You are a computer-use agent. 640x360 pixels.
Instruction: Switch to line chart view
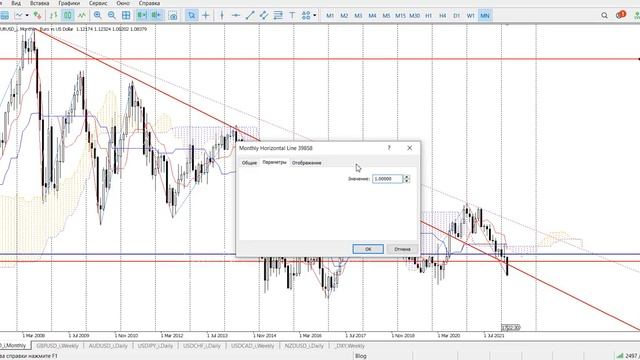pyautogui.click(x=82, y=16)
